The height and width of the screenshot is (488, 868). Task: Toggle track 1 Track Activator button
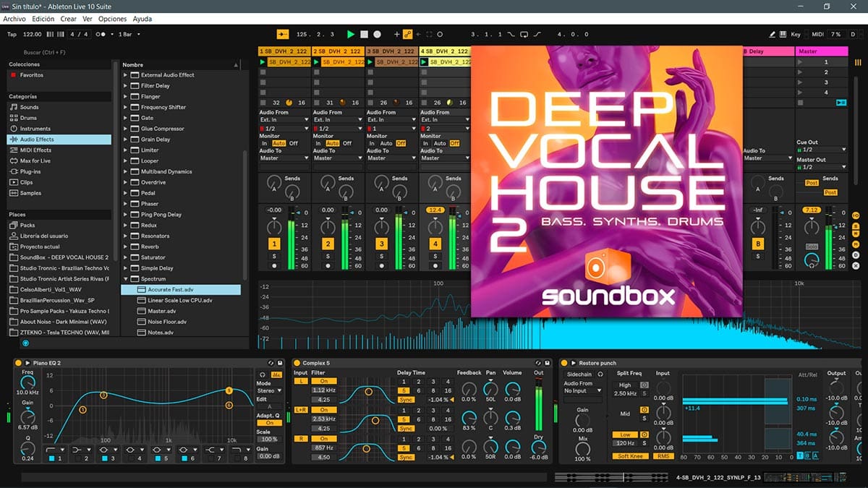[273, 244]
